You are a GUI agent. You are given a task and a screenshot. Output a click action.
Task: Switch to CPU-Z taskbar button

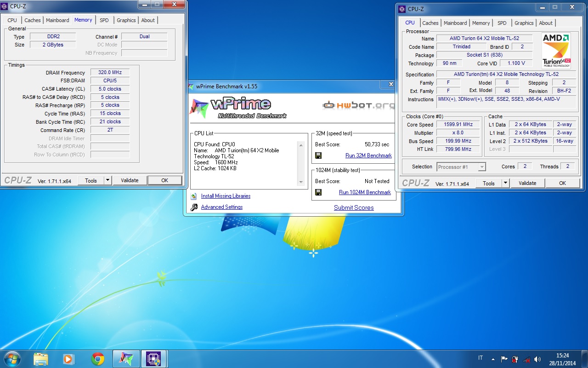[x=154, y=359]
